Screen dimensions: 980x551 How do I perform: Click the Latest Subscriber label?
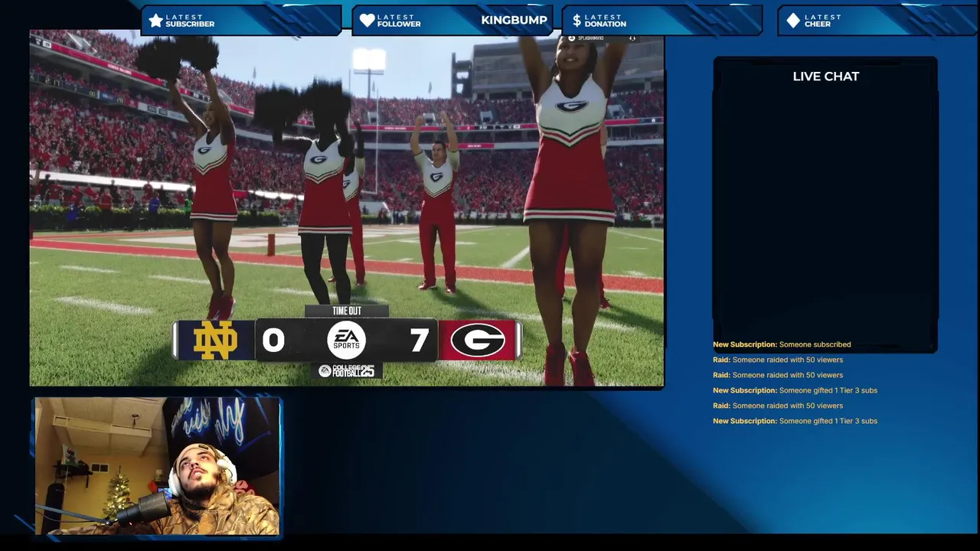click(x=190, y=21)
